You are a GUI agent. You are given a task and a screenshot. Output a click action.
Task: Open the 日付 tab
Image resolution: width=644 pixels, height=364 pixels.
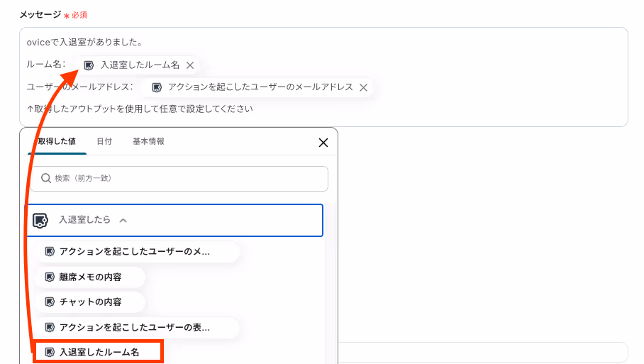click(104, 141)
